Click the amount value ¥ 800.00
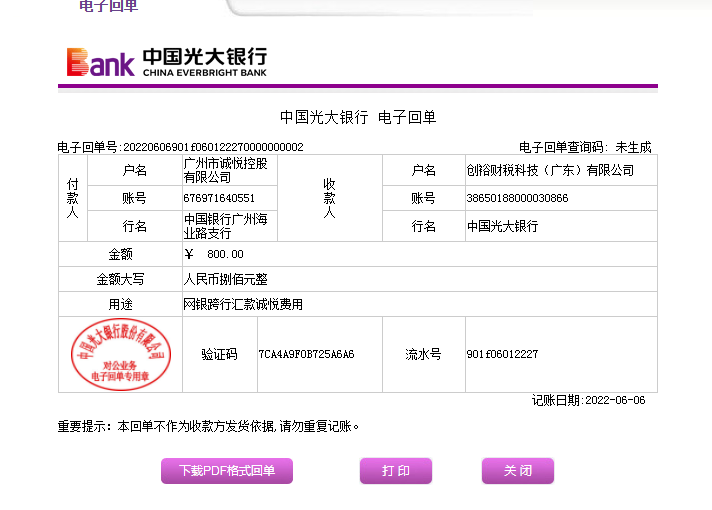Viewport: 712px width, 510px height. tap(214, 254)
